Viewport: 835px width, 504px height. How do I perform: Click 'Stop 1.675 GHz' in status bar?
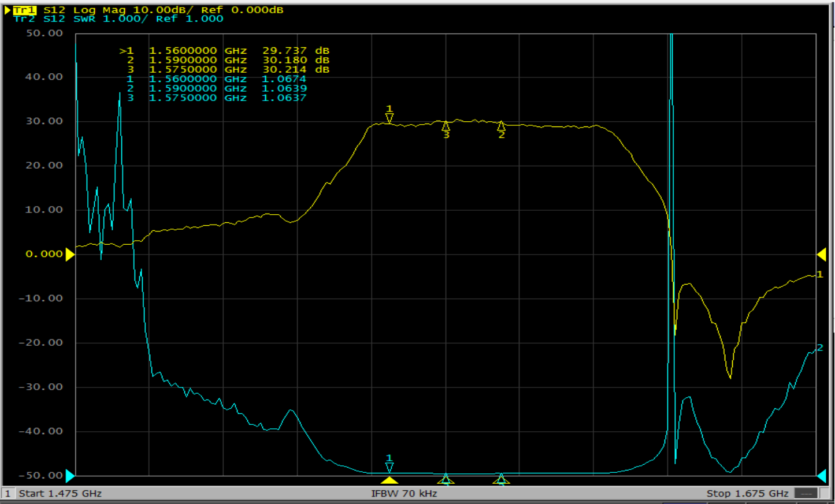[x=747, y=493]
